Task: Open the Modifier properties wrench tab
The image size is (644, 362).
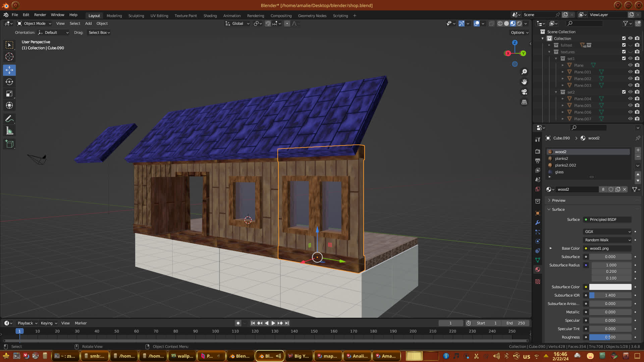Action: point(538,223)
